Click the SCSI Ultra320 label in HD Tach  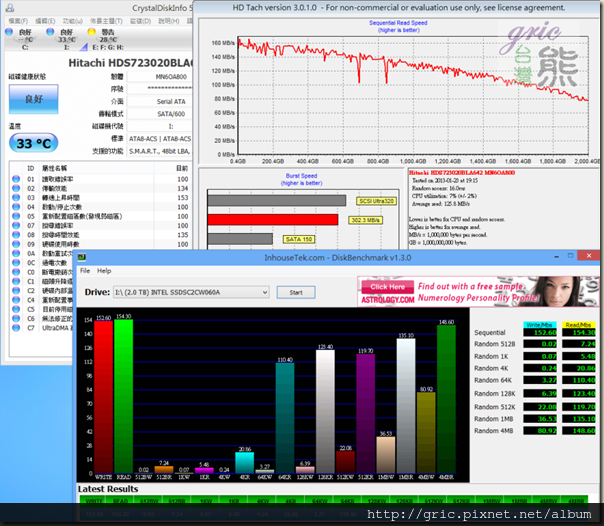[x=377, y=201]
